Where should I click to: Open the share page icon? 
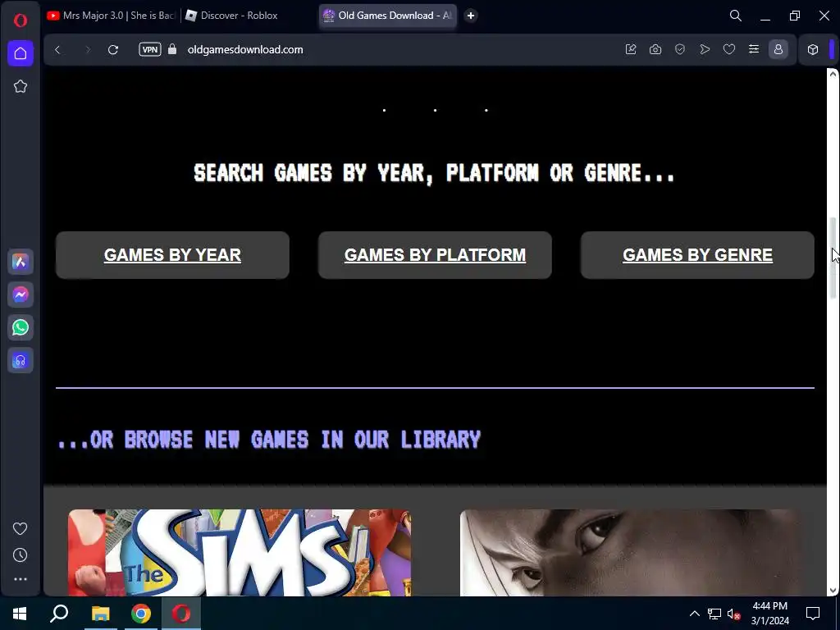pyautogui.click(x=631, y=49)
